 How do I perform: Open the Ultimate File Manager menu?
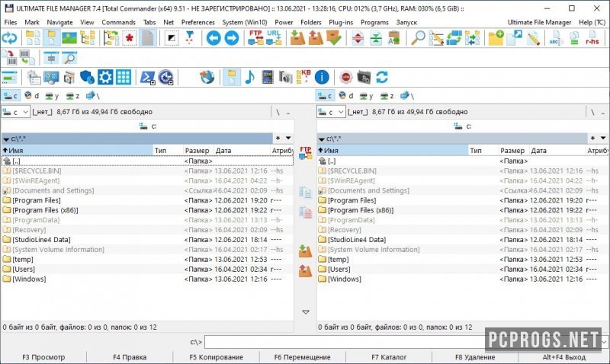click(539, 22)
